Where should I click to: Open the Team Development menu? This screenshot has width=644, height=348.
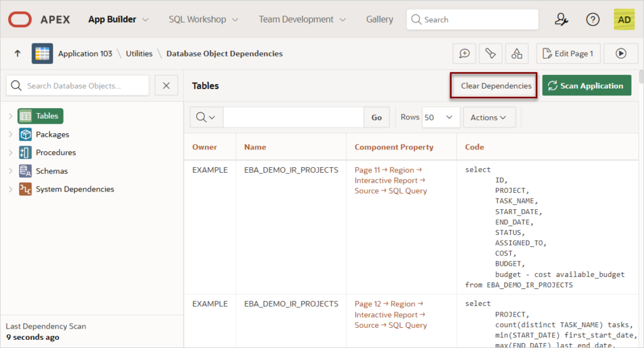pyautogui.click(x=302, y=19)
